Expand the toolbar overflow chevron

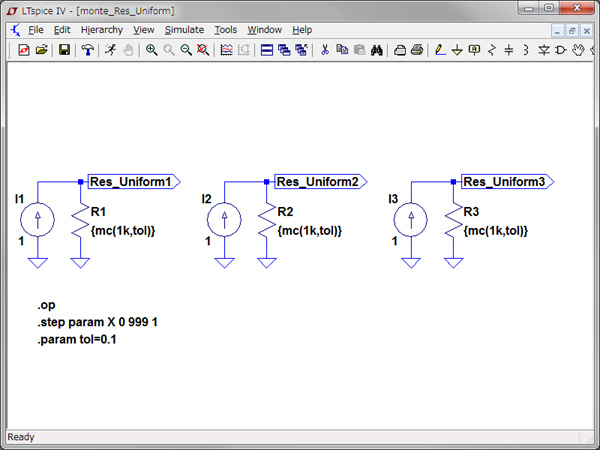(590, 50)
